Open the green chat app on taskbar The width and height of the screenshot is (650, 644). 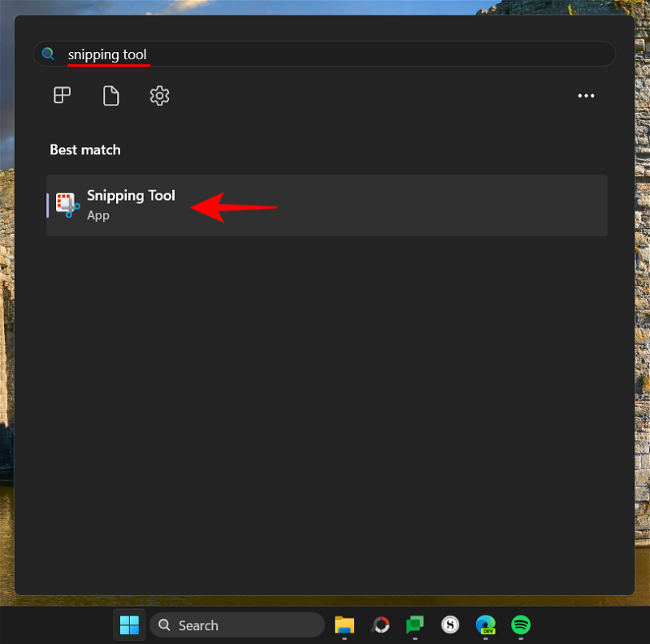click(415, 625)
